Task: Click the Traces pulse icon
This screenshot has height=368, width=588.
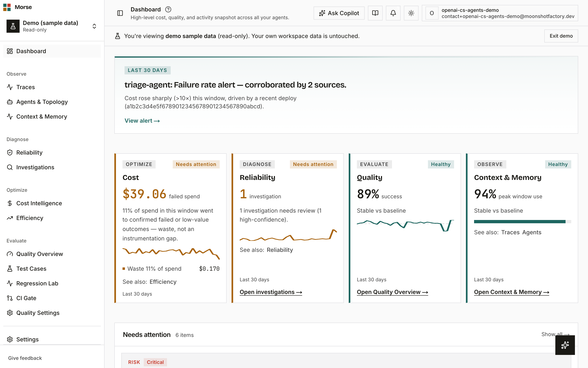Action: [10, 87]
